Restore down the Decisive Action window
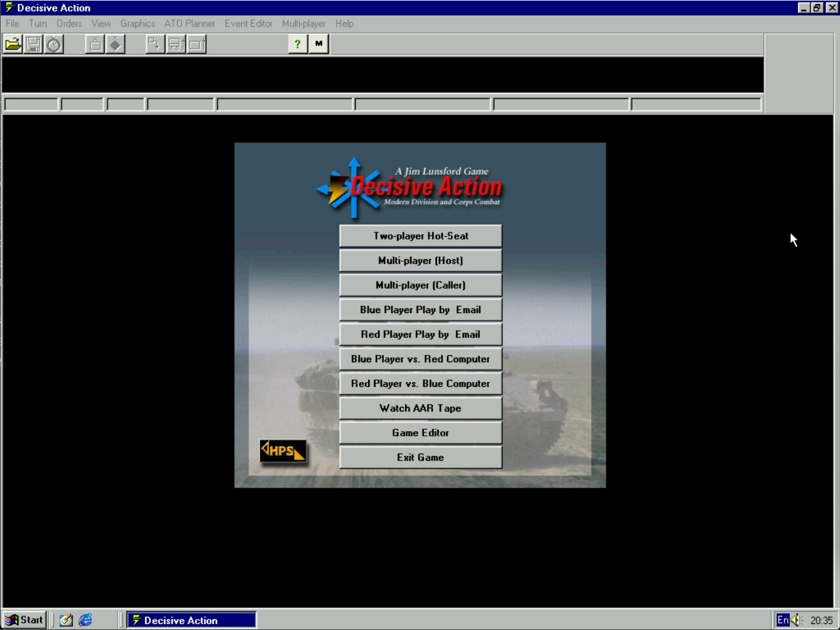This screenshot has height=630, width=840. (x=816, y=8)
